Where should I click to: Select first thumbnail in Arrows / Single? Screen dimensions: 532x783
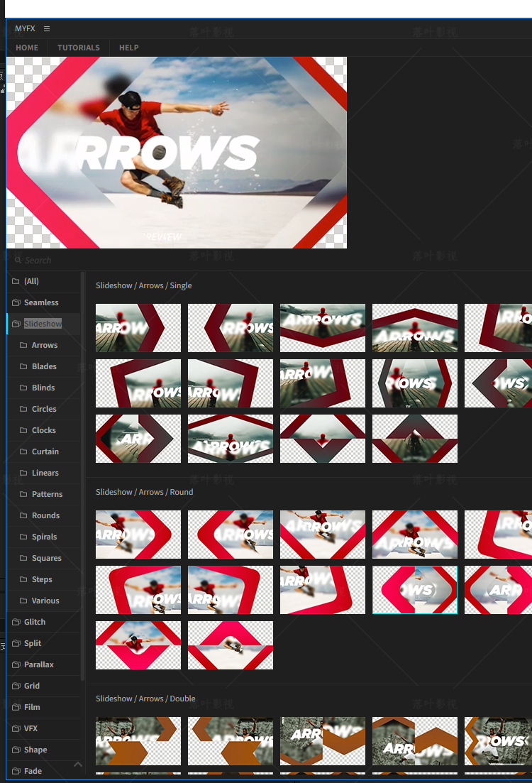coord(138,328)
